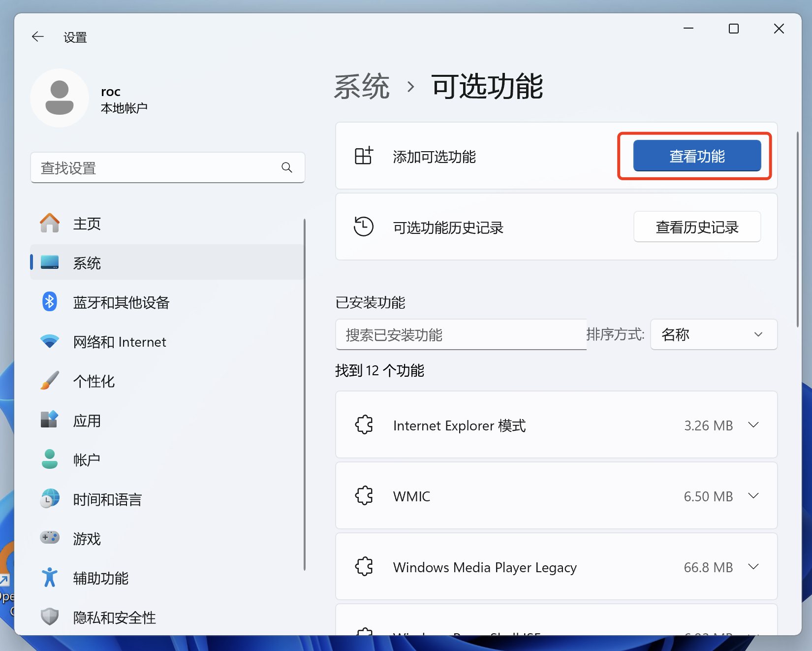This screenshot has width=812, height=651.
Task: Open 主页 home icon in sidebar
Action: [x=50, y=223]
